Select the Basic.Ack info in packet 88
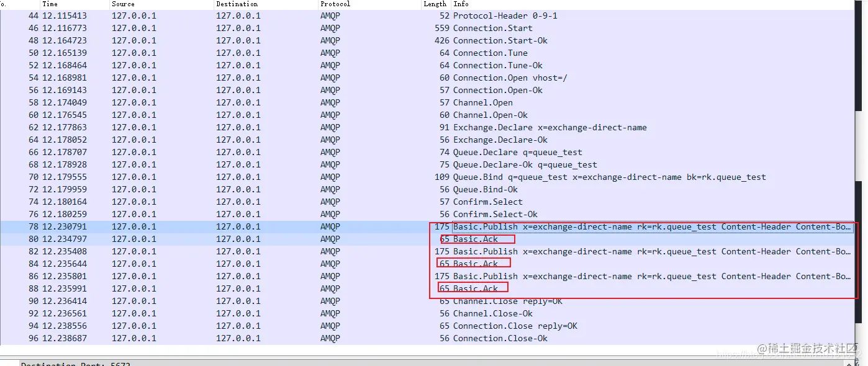The width and height of the screenshot is (868, 366). (476, 288)
